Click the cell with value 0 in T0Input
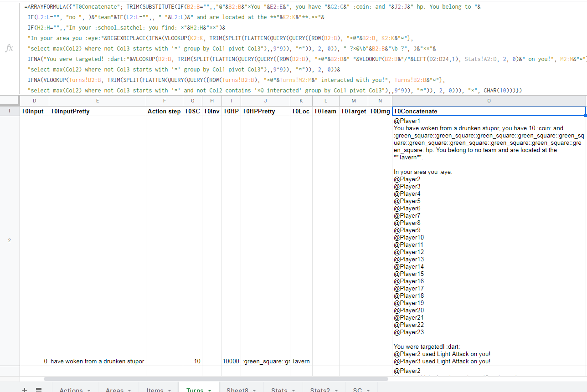This screenshot has width=587, height=392. tap(35, 241)
